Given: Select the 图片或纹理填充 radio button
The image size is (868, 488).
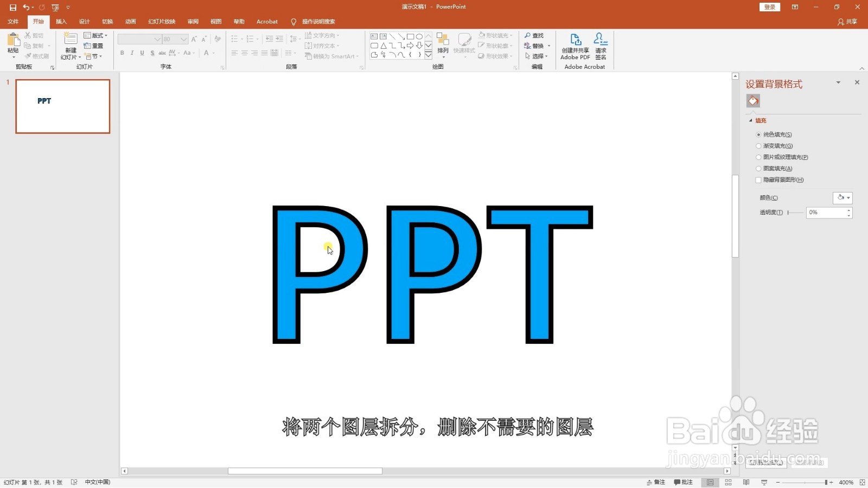Looking at the screenshot, I should pos(758,157).
